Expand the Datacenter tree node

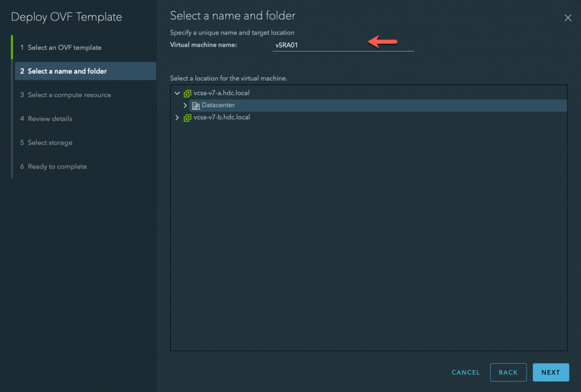pyautogui.click(x=185, y=106)
